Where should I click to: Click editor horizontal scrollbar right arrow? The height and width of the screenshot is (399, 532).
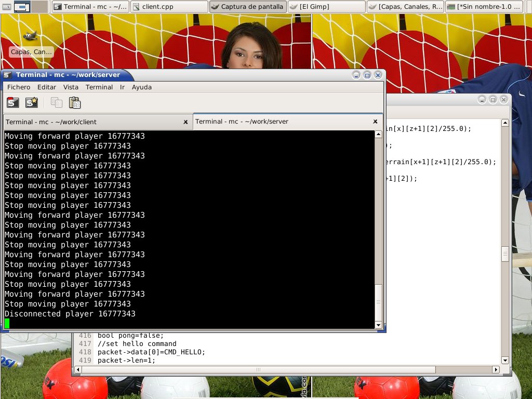coord(496,369)
